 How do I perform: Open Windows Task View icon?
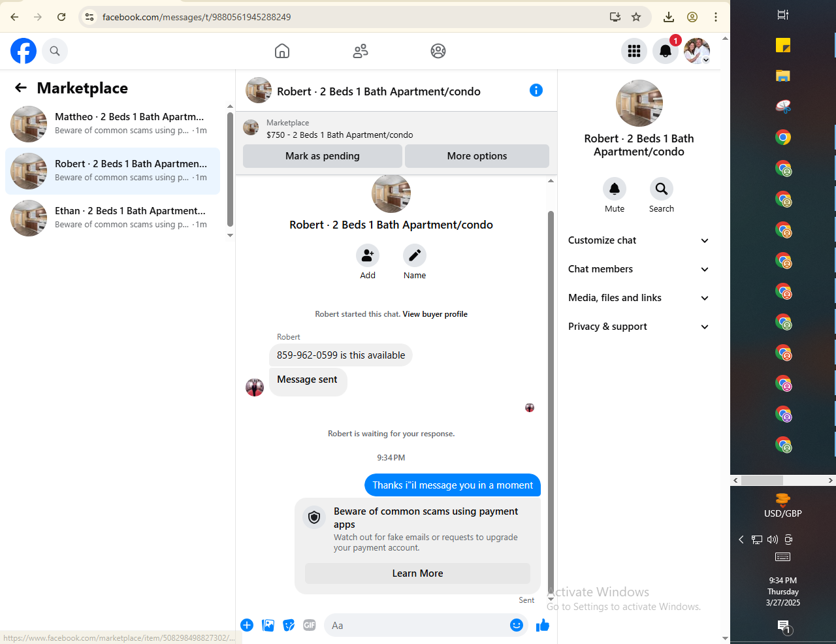click(x=783, y=14)
